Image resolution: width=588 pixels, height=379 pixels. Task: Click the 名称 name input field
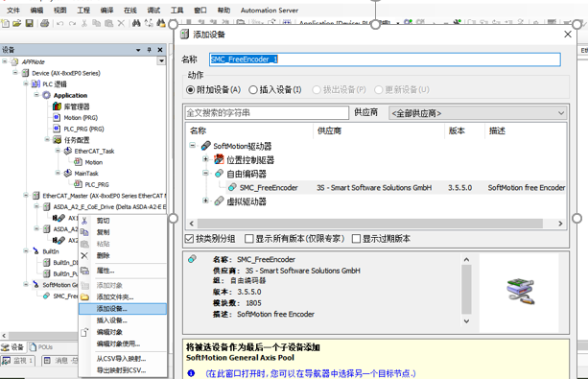(385, 59)
